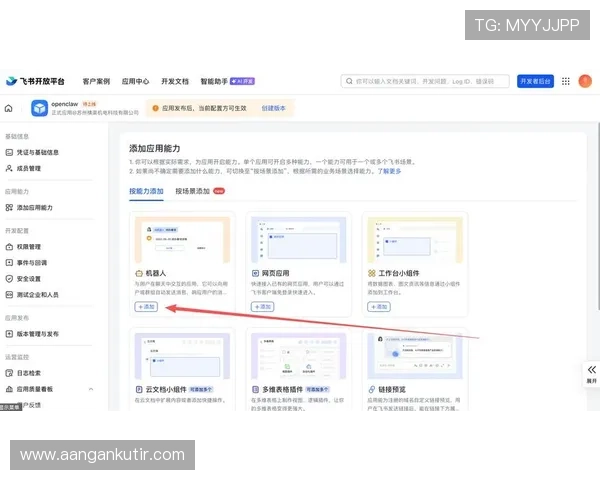Add the 机器人 capability

point(146,307)
